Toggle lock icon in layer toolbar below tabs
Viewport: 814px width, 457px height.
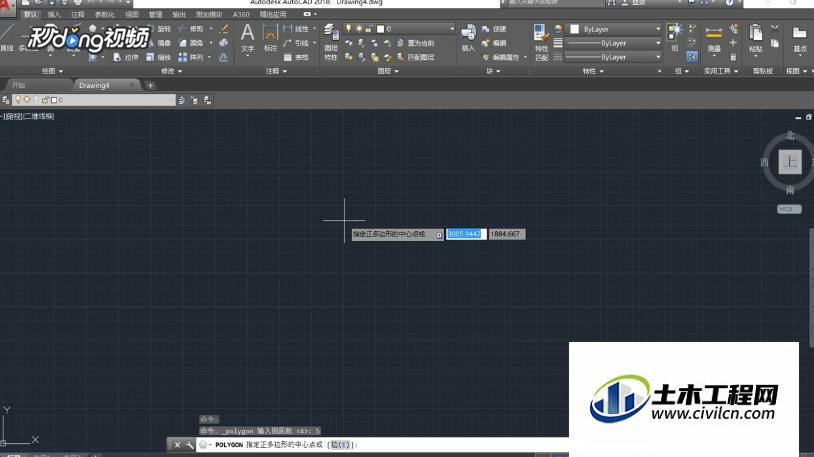(x=45, y=100)
